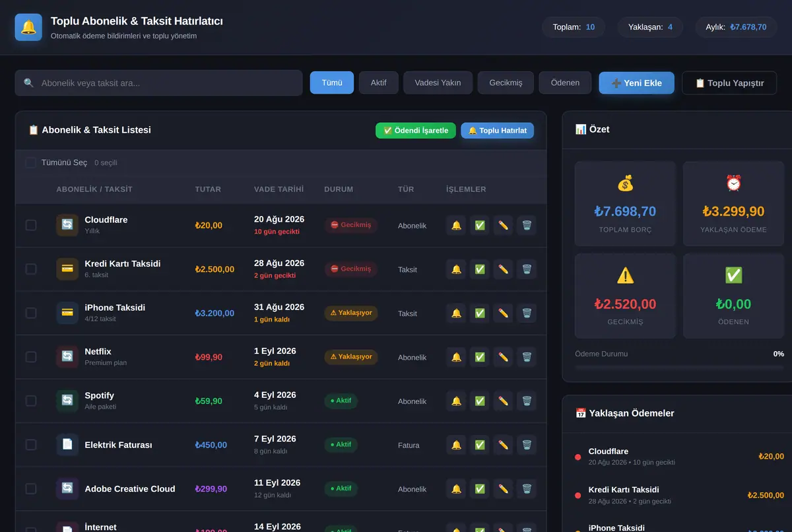
Task: Edit the iPhone Taksidi entry
Action: coord(503,313)
